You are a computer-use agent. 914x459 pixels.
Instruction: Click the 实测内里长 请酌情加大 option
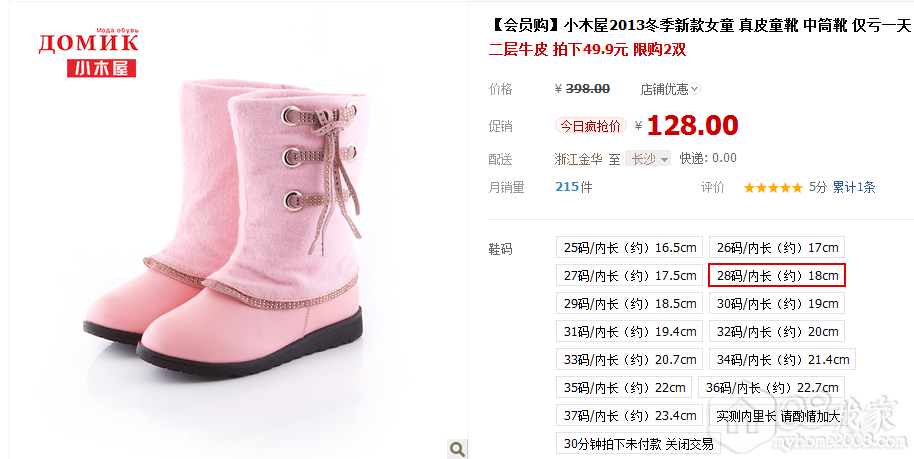pyautogui.click(x=778, y=416)
